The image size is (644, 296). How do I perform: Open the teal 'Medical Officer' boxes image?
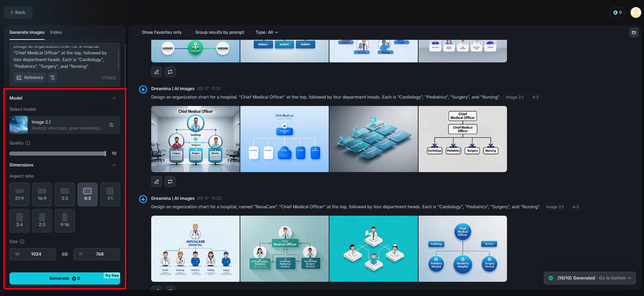[x=285, y=249]
